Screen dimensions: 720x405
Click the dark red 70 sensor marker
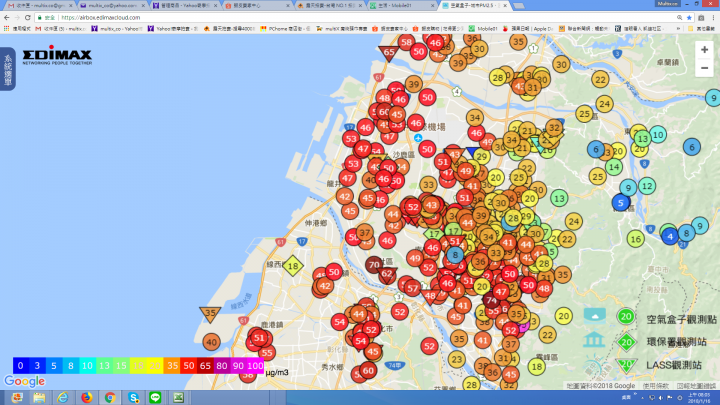[x=374, y=264]
